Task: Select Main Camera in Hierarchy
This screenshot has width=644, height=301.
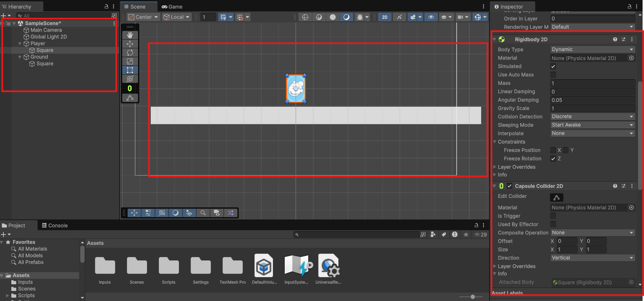Action: tap(46, 30)
